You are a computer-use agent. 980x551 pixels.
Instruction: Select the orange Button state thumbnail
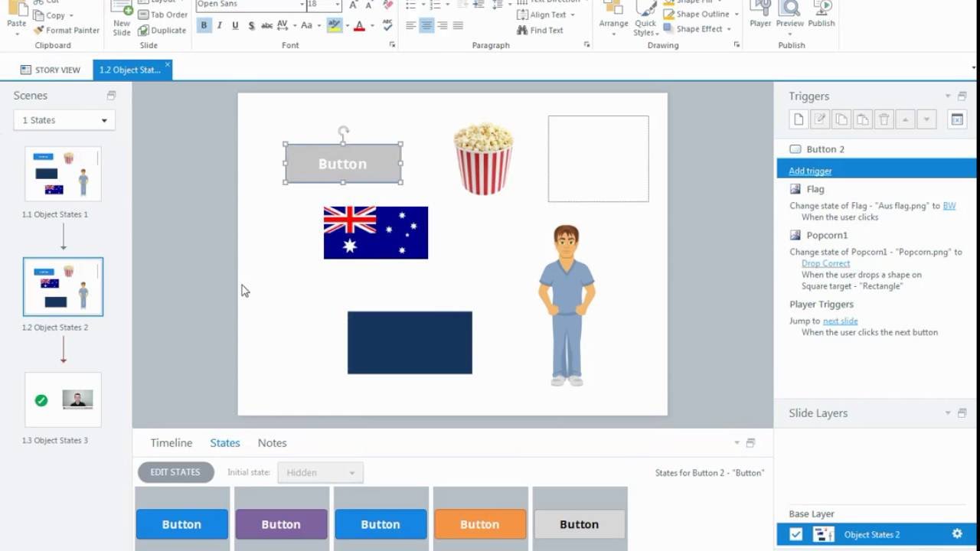480,524
